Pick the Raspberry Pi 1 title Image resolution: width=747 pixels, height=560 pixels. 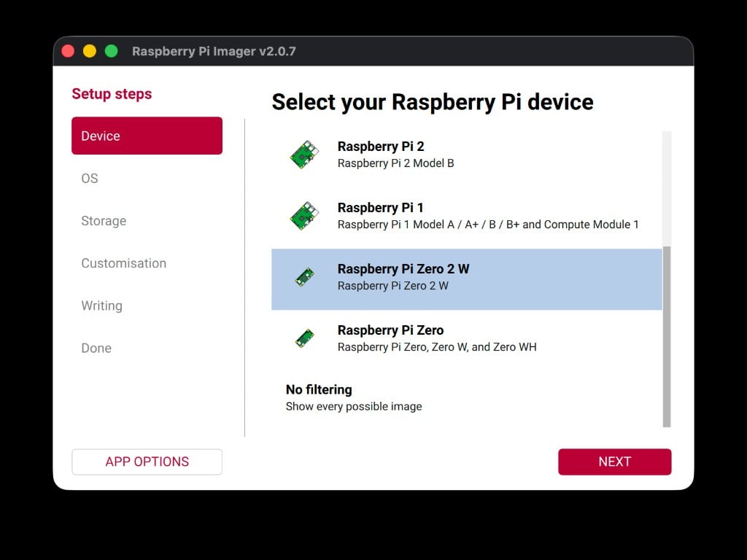pos(380,208)
